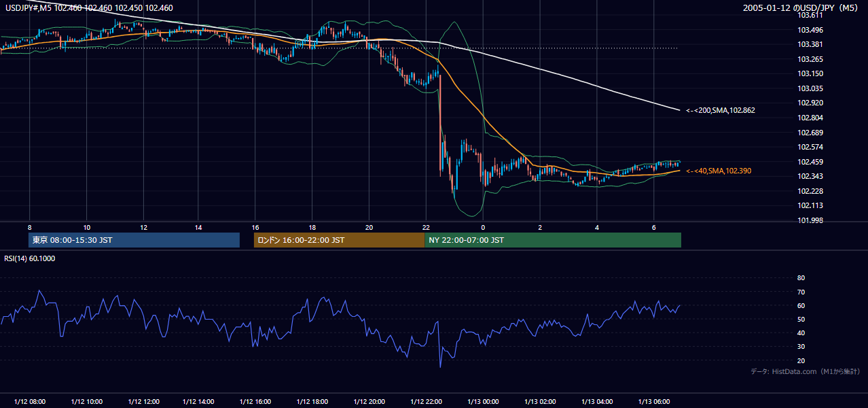Click price axis value 103.611
Screen dimensions: 868x408
(x=810, y=15)
